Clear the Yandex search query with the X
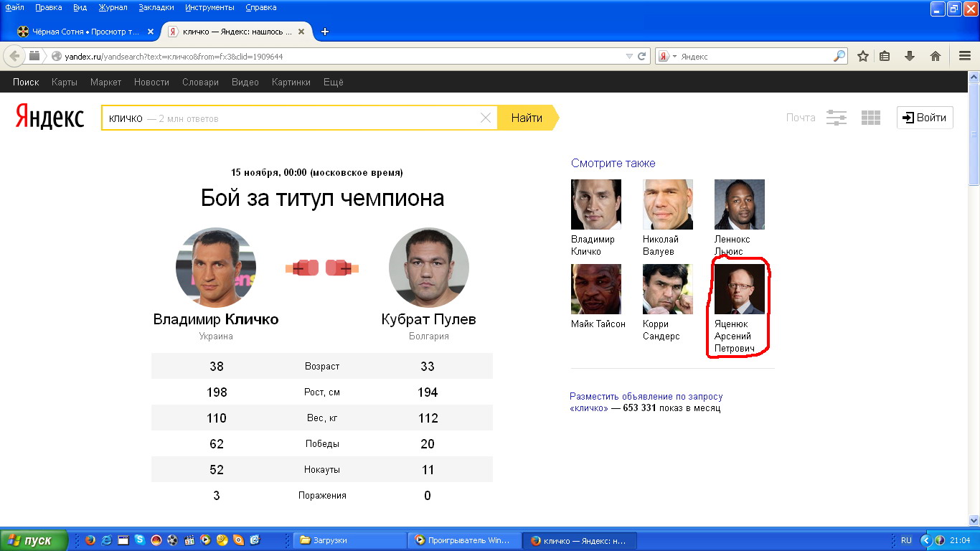The height and width of the screenshot is (551, 980). coord(486,118)
